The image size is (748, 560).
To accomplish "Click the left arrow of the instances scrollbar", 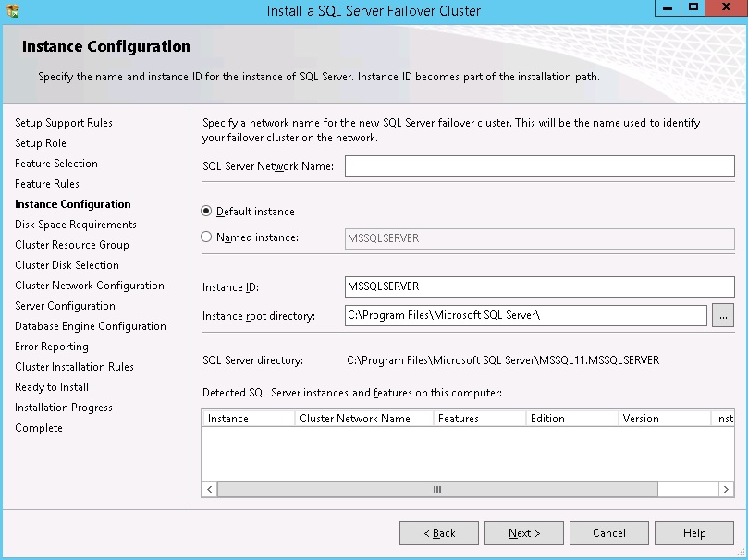I will (209, 489).
